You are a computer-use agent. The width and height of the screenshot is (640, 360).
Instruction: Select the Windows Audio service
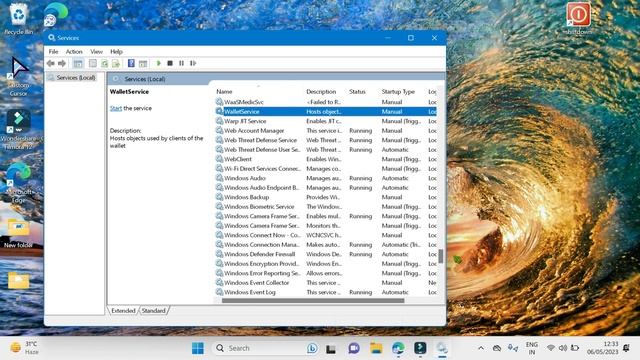tap(326, 178)
